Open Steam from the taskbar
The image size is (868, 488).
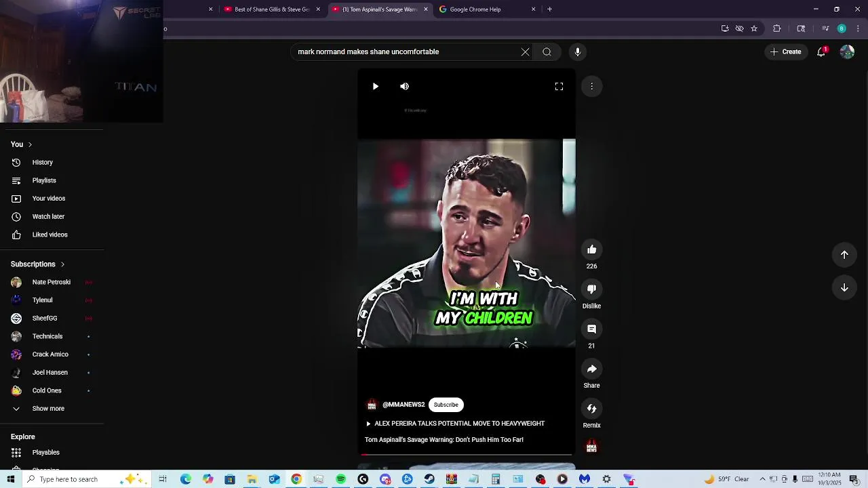(429, 479)
